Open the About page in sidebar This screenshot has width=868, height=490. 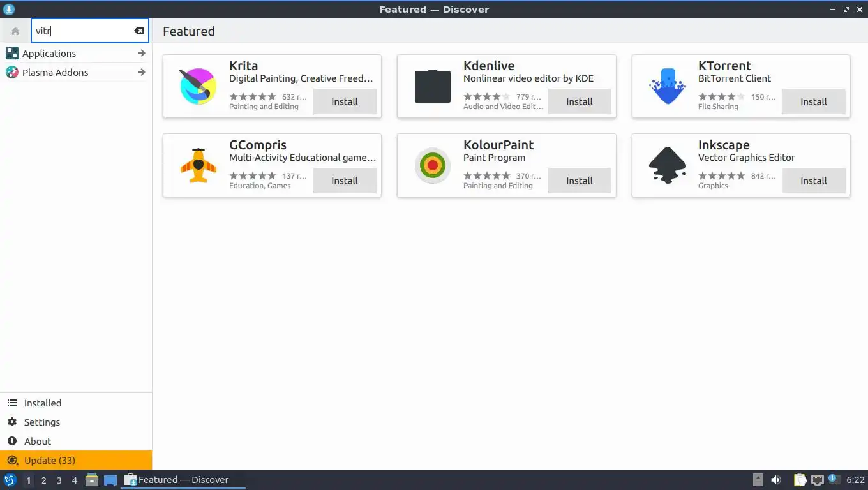coord(76,442)
